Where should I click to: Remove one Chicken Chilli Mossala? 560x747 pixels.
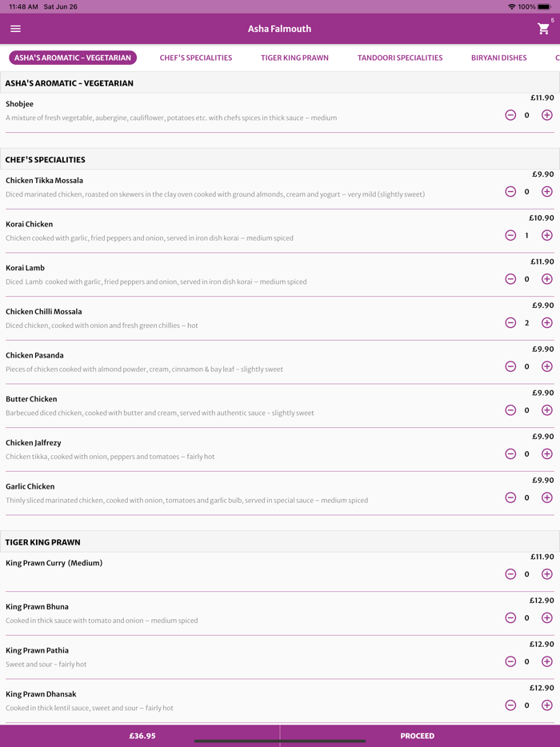[510, 323]
